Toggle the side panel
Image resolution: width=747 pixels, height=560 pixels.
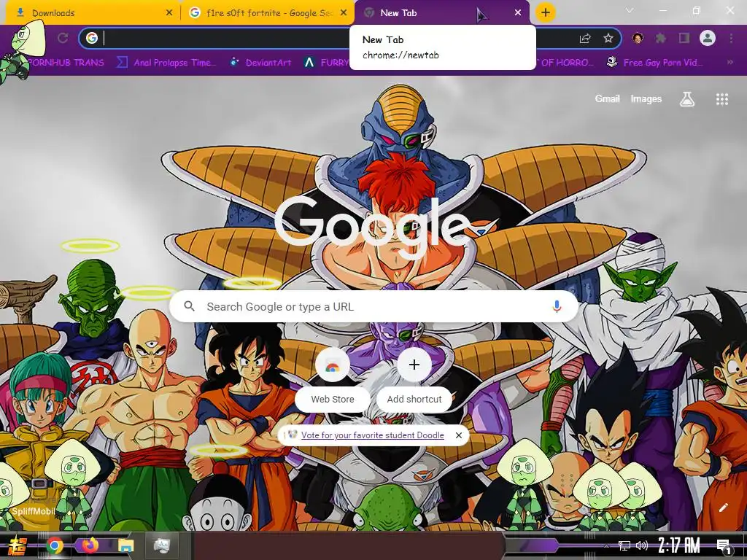pyautogui.click(x=684, y=38)
